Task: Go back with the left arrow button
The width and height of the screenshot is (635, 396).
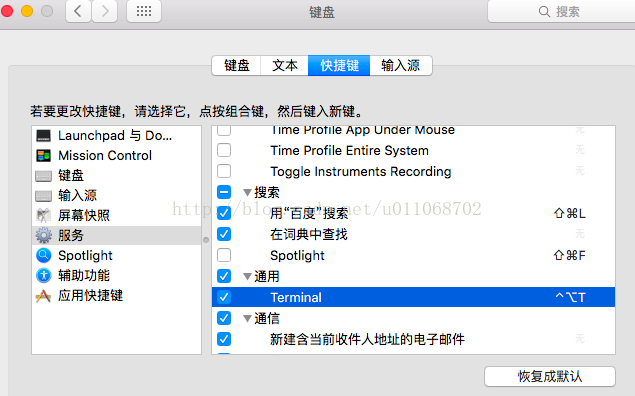Action: coord(78,11)
